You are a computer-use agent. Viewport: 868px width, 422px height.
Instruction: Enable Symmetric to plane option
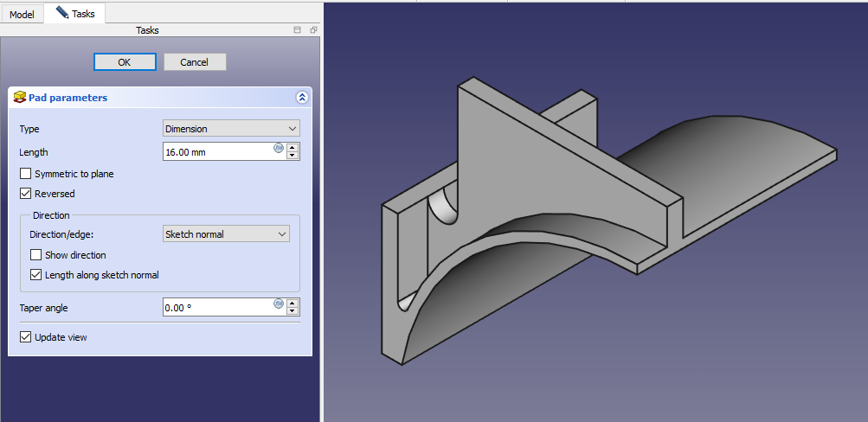pyautogui.click(x=25, y=174)
